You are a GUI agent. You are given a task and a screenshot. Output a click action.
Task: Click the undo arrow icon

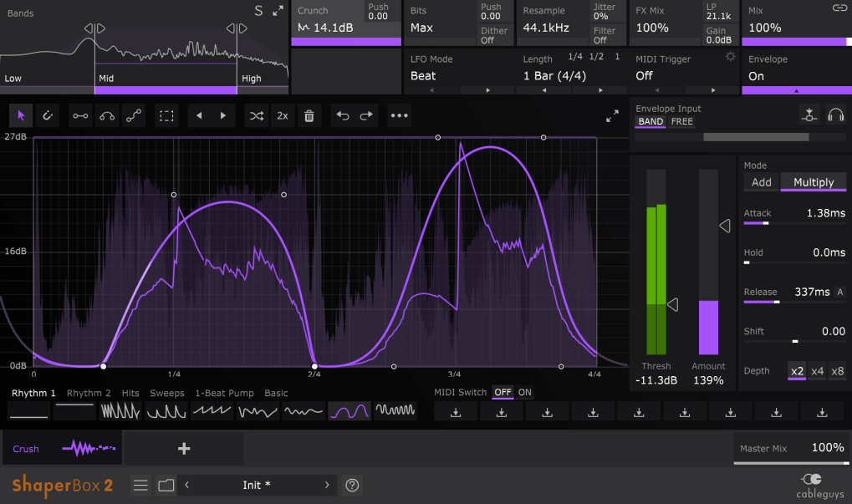342,115
